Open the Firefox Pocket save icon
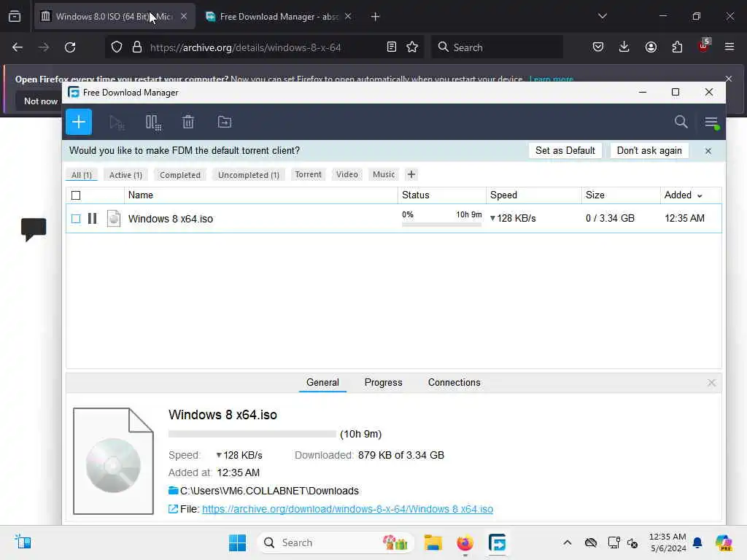 click(x=598, y=47)
